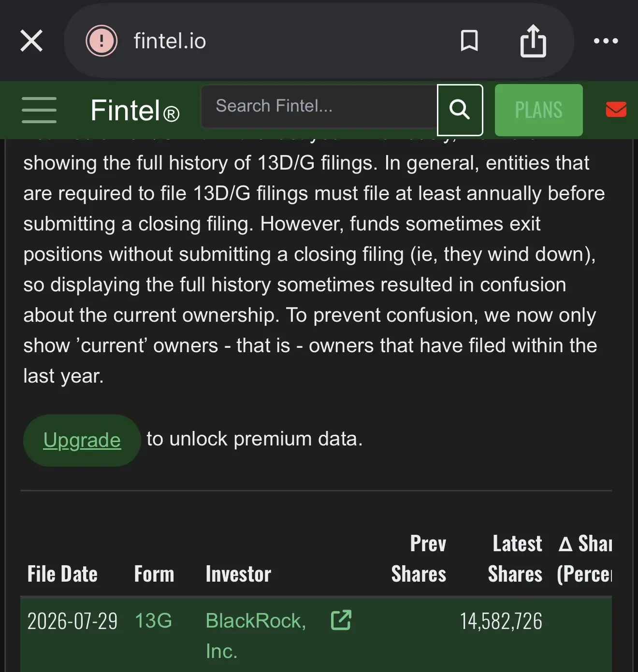Follow the Upgrade link
This screenshot has width=638, height=672.
(x=82, y=440)
